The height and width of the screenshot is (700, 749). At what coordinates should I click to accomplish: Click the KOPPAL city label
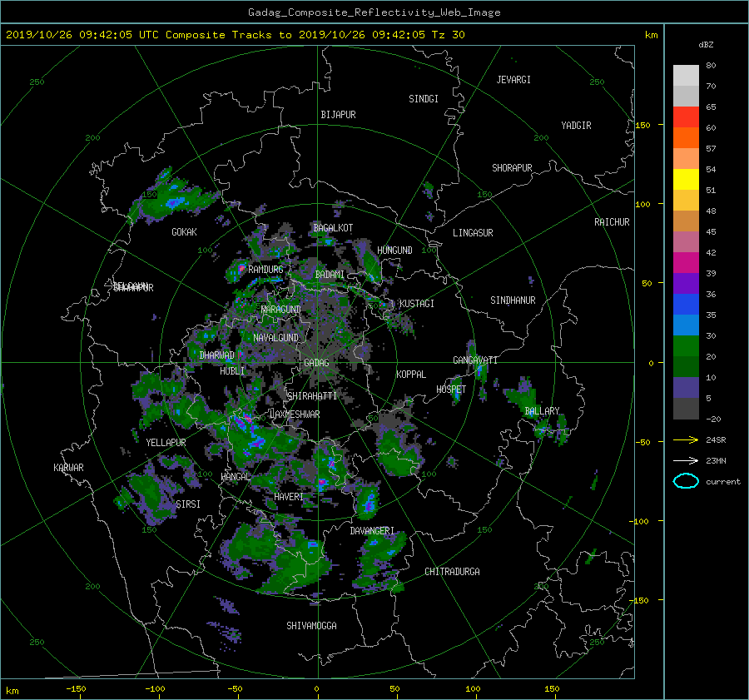(411, 375)
